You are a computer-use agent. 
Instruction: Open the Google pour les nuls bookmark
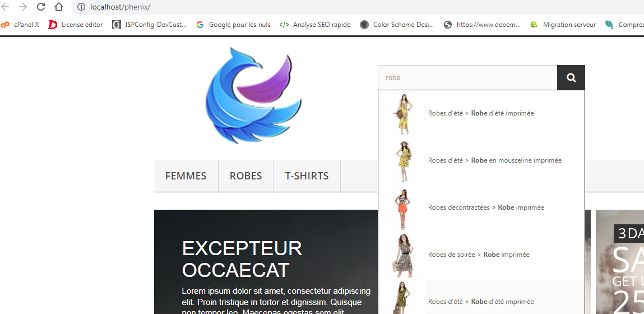pos(233,25)
